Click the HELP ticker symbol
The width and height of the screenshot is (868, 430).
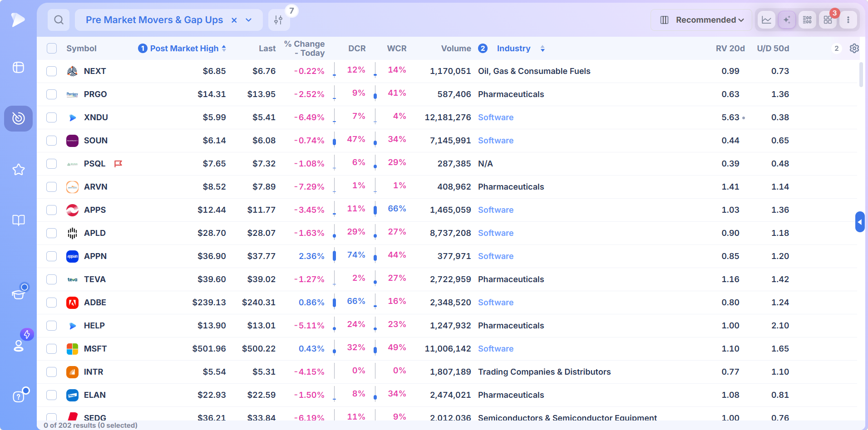pos(94,326)
